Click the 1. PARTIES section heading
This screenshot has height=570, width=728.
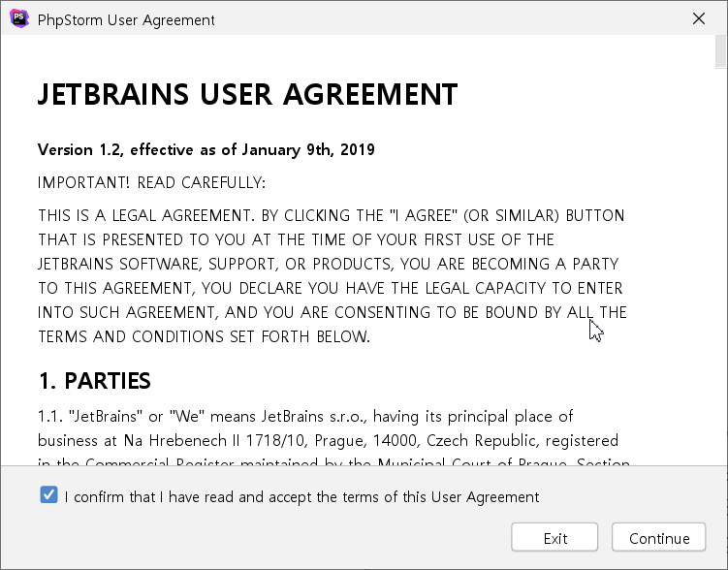click(x=95, y=381)
